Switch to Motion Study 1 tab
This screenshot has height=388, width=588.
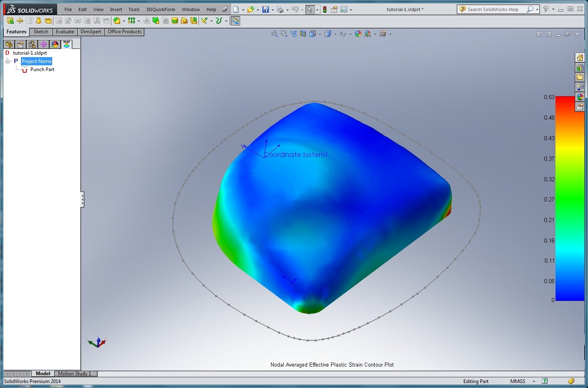tap(74, 374)
